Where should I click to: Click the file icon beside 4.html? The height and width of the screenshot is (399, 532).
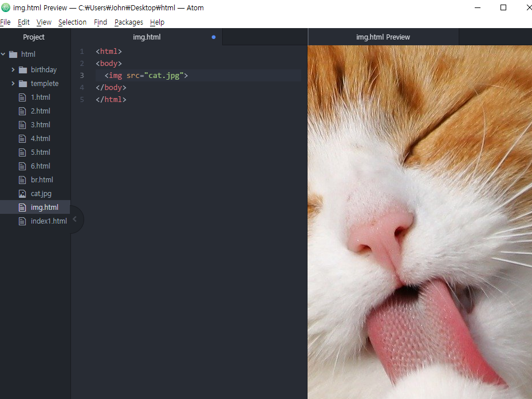coord(22,139)
